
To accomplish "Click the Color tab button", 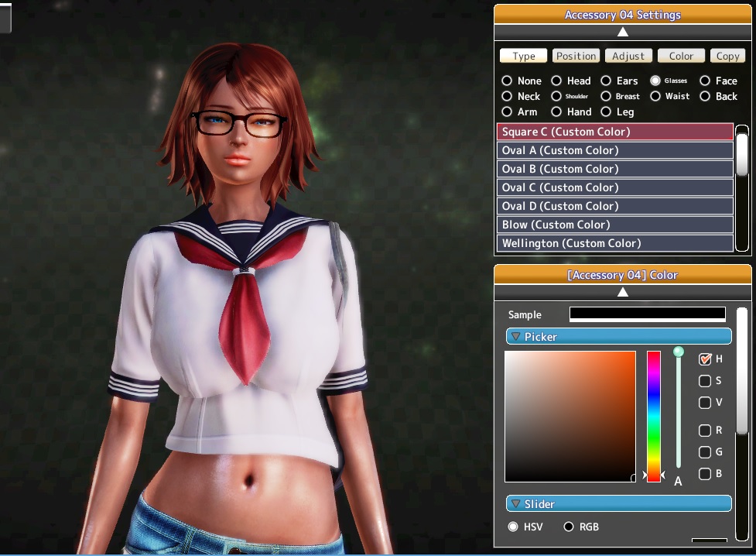I will tap(681, 56).
